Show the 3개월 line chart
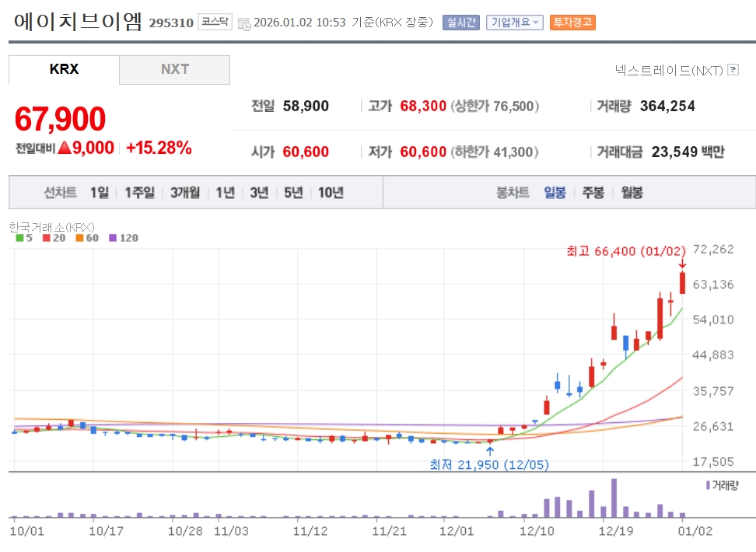 (185, 193)
